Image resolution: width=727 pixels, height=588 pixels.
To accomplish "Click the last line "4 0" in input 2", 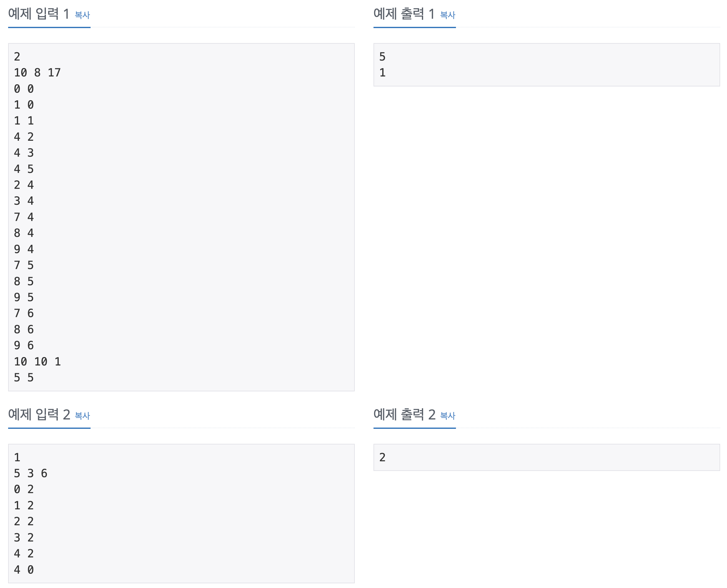I will (24, 569).
